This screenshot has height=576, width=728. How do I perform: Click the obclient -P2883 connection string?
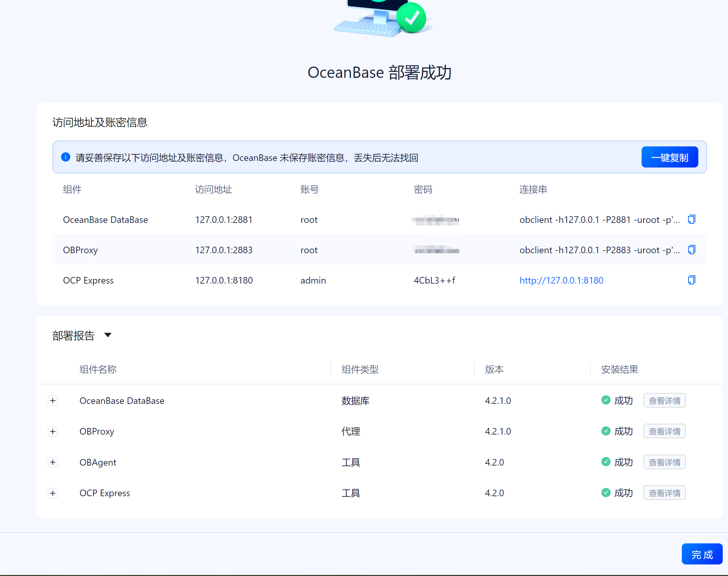[x=600, y=250]
